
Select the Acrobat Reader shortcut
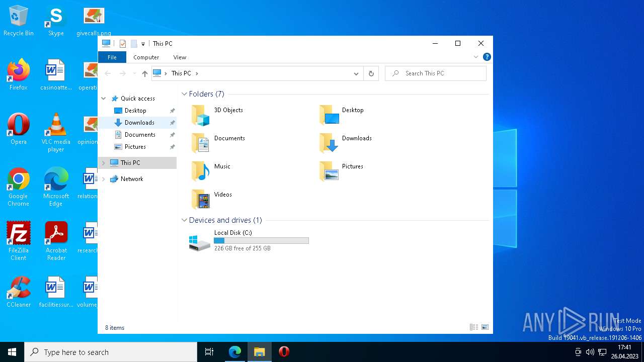pos(56,242)
